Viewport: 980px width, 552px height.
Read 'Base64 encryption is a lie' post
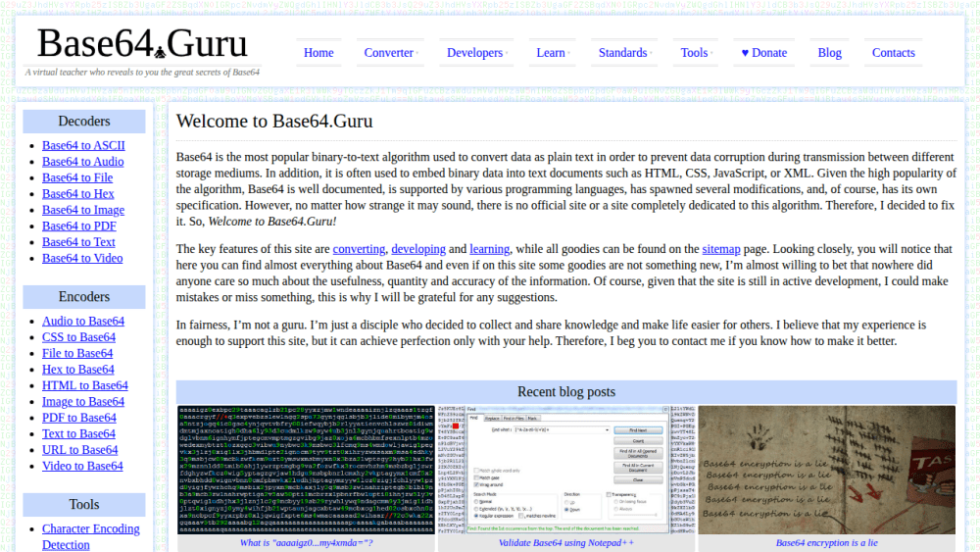coord(827,542)
